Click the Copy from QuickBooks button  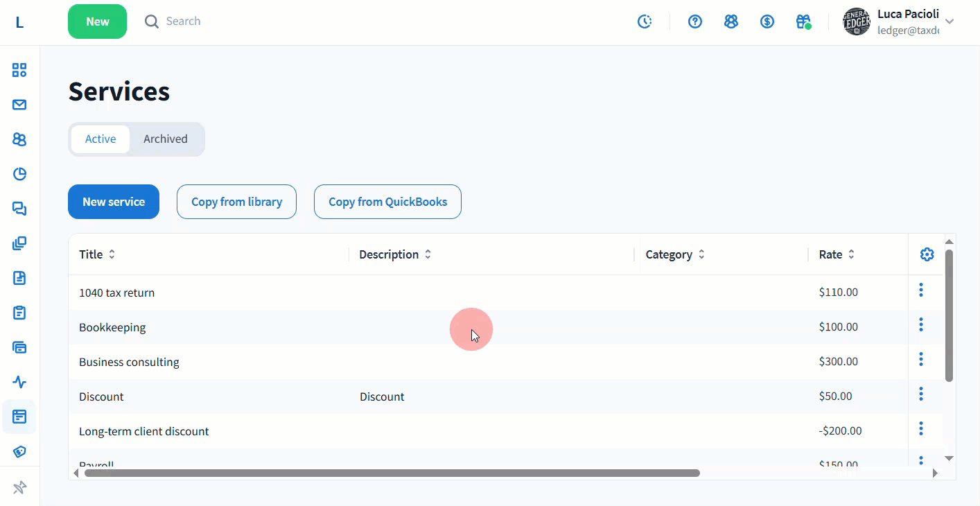pos(387,202)
